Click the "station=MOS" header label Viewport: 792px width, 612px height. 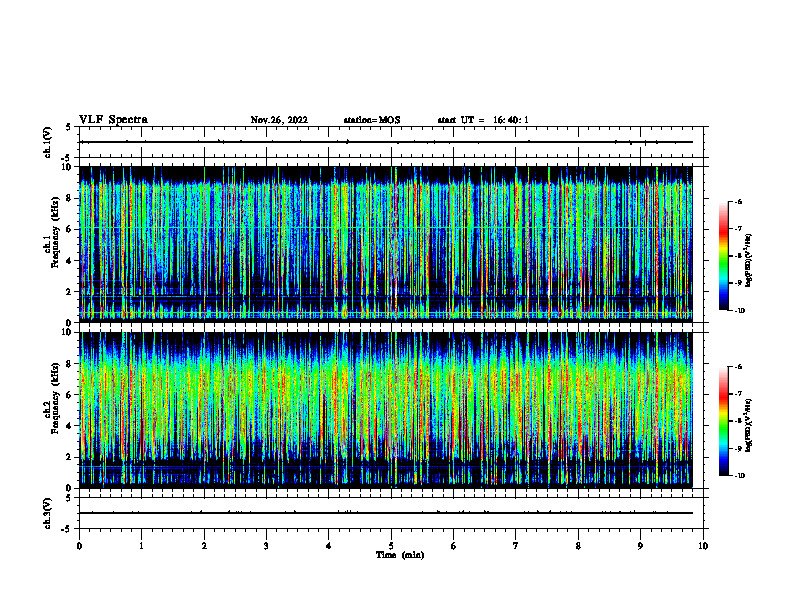pos(372,120)
